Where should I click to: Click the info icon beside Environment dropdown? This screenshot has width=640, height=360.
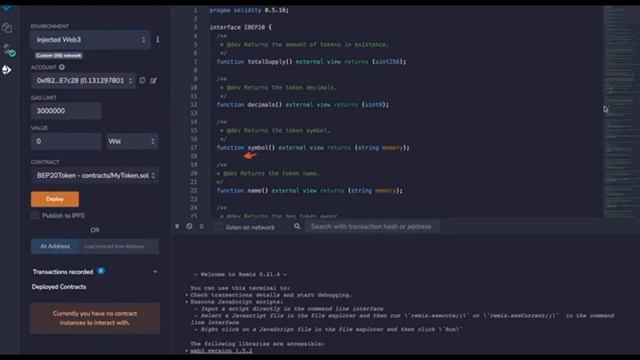click(158, 40)
